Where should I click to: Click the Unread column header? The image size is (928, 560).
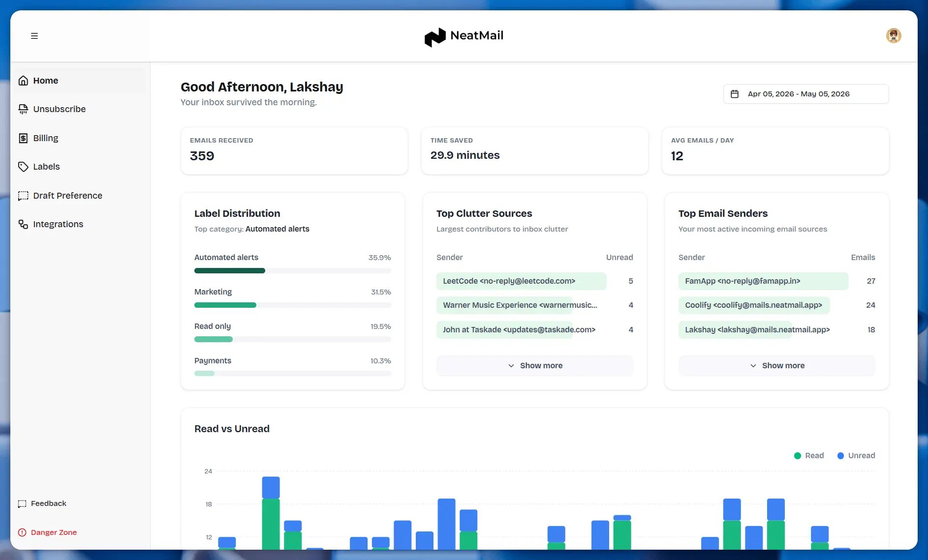click(x=619, y=258)
